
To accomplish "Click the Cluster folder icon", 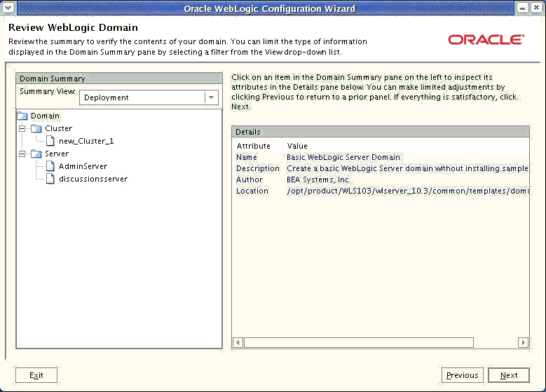I will pos(36,129).
